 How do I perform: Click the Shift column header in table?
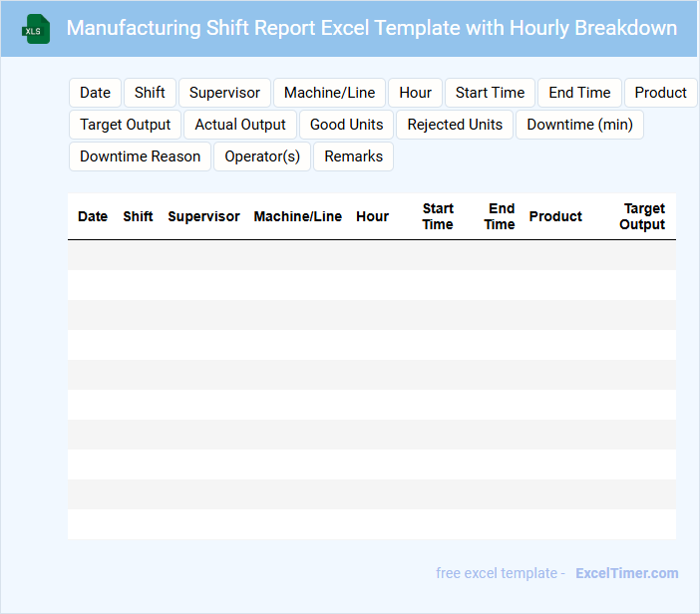[138, 216]
